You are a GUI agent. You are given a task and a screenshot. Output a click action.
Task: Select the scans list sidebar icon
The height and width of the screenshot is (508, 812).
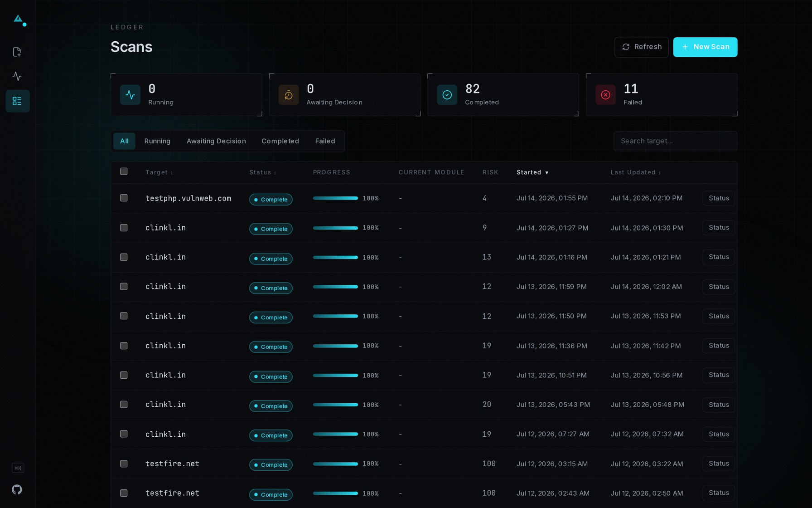(17, 101)
